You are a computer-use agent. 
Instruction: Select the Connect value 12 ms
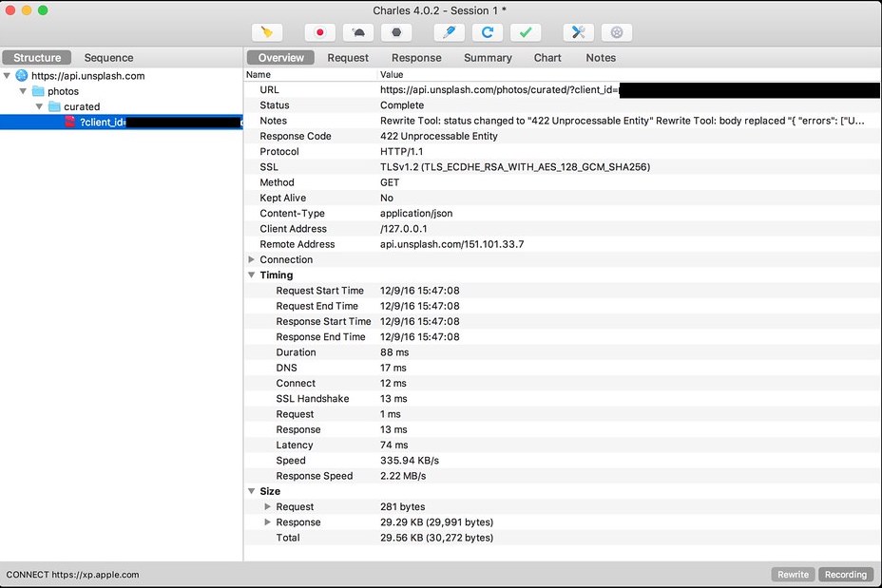click(x=393, y=384)
